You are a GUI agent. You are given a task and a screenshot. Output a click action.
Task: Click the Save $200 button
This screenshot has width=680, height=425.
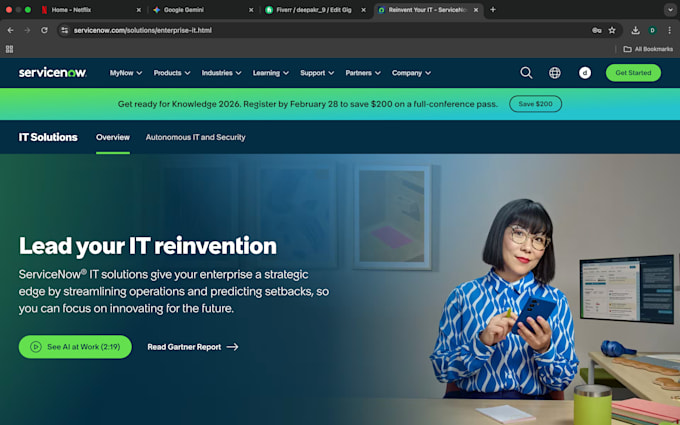point(536,104)
